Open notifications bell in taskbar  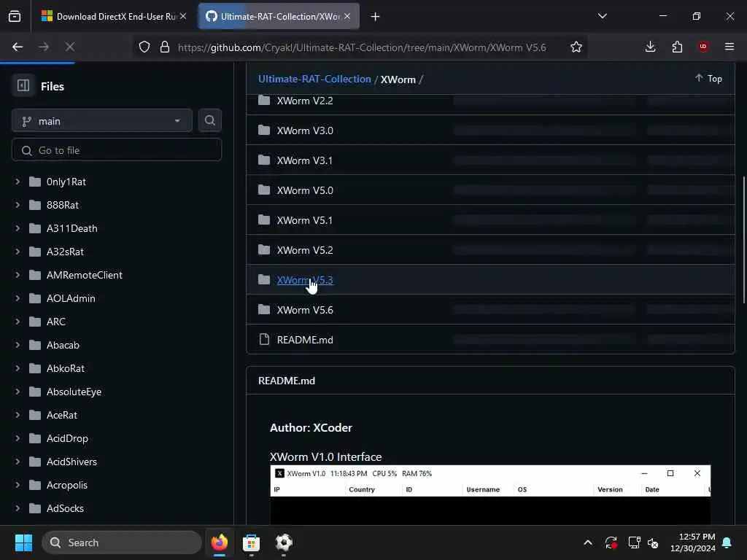(x=727, y=542)
